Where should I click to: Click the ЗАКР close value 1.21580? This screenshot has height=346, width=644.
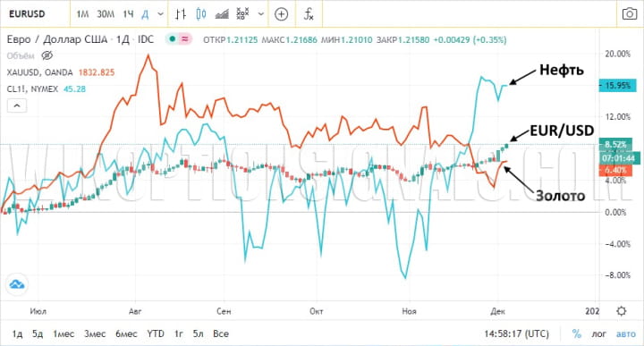click(413, 40)
